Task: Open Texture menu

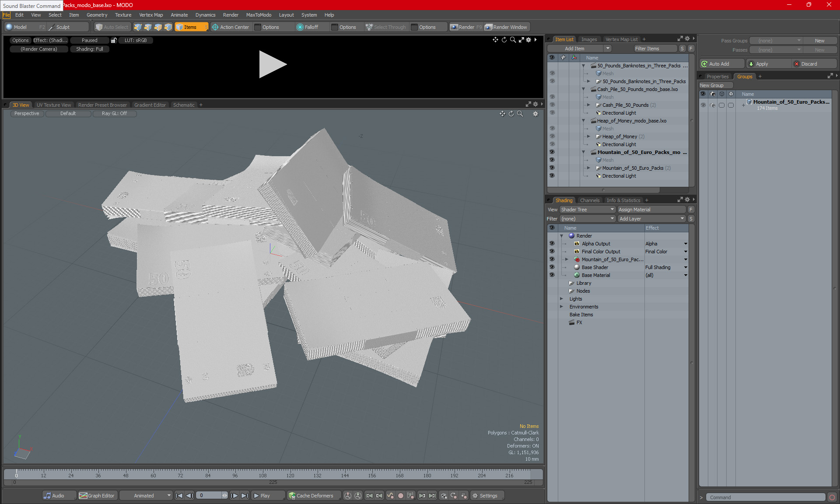Action: point(123,15)
